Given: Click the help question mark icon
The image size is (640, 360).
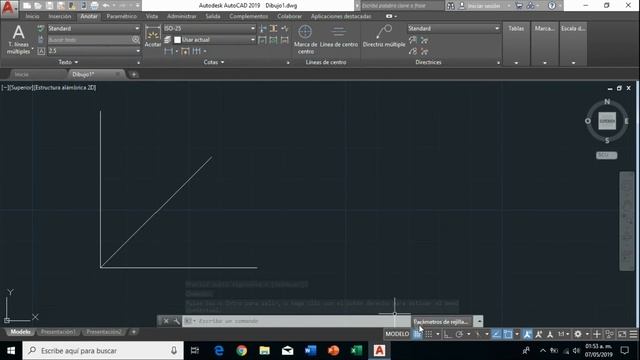Looking at the screenshot, I should click(552, 6).
